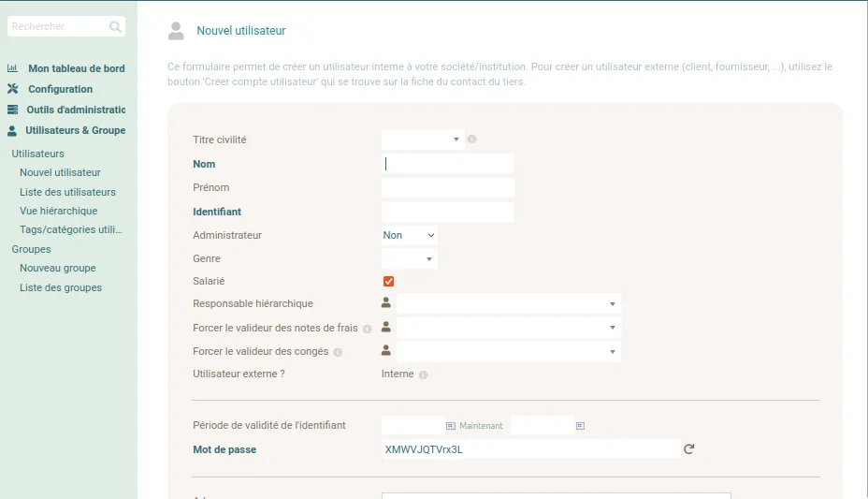The image size is (868, 499).
Task: Click the Mot de passe field
Action: point(531,449)
